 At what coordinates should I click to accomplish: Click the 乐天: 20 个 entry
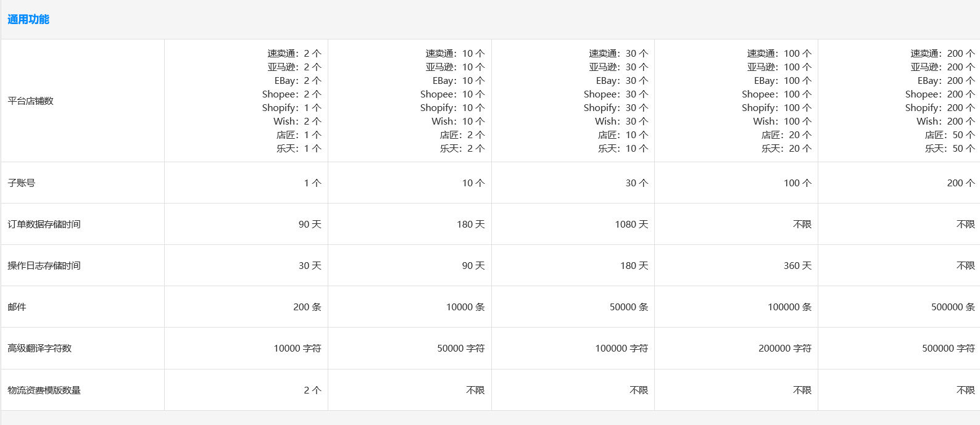click(787, 149)
